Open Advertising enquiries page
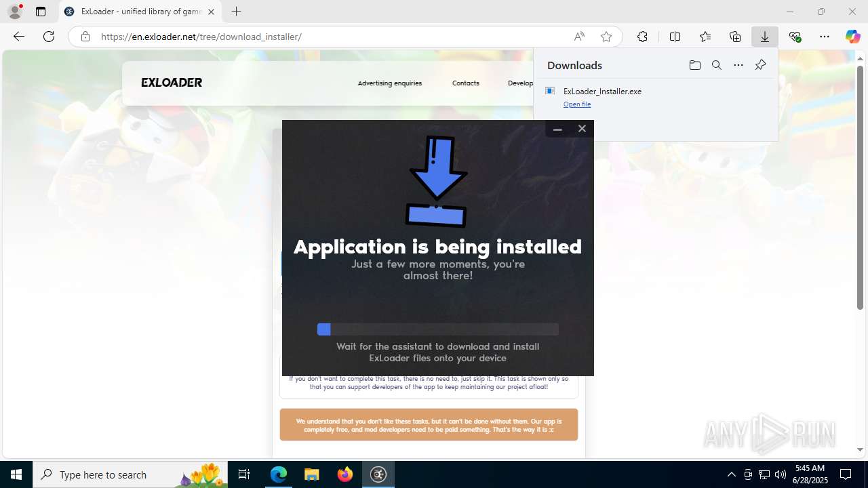Image resolution: width=868 pixels, height=488 pixels. pos(389,83)
